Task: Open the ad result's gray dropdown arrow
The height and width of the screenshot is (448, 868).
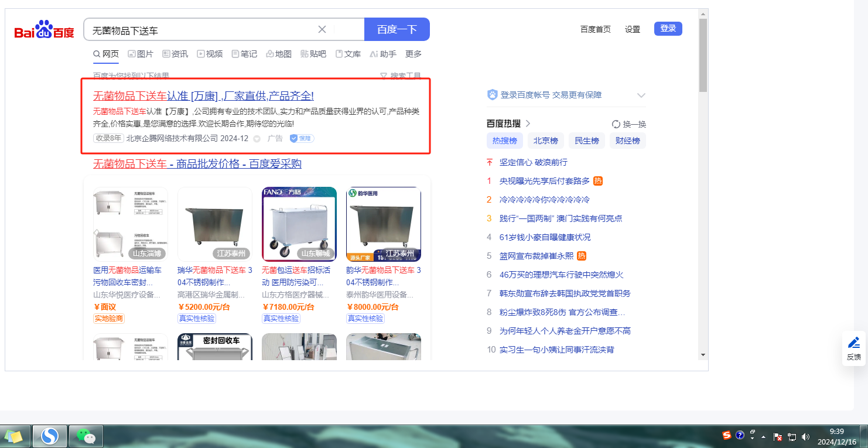Action: click(257, 139)
